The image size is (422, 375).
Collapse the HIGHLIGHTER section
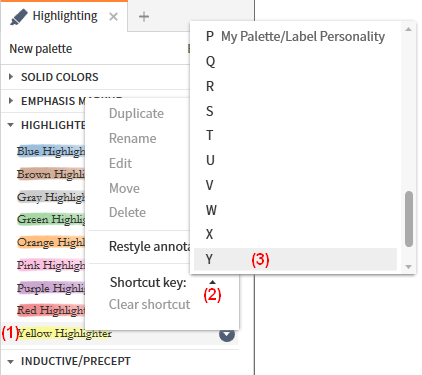11,125
